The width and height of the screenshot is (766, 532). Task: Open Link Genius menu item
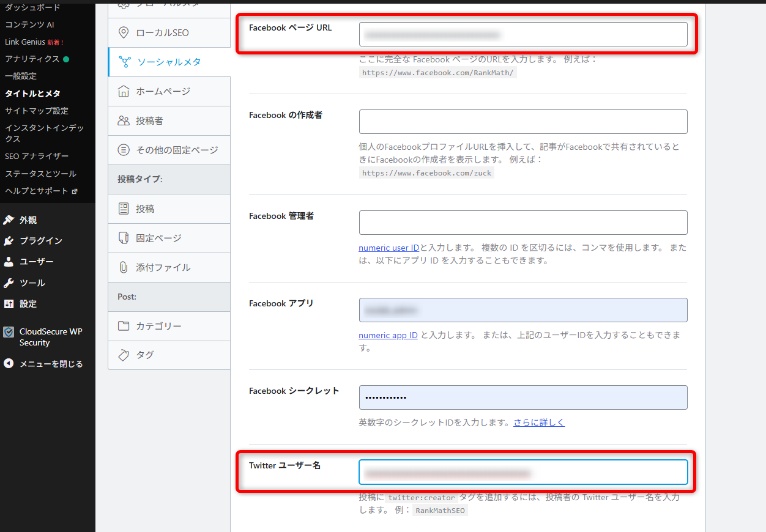click(x=34, y=42)
